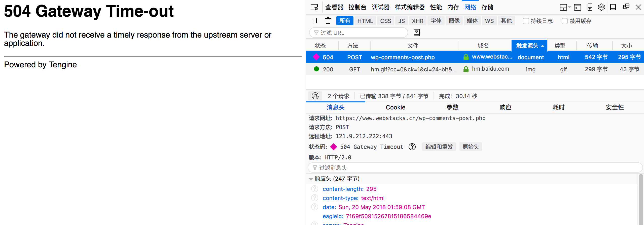Sort by the 域名 domain column

(x=483, y=46)
